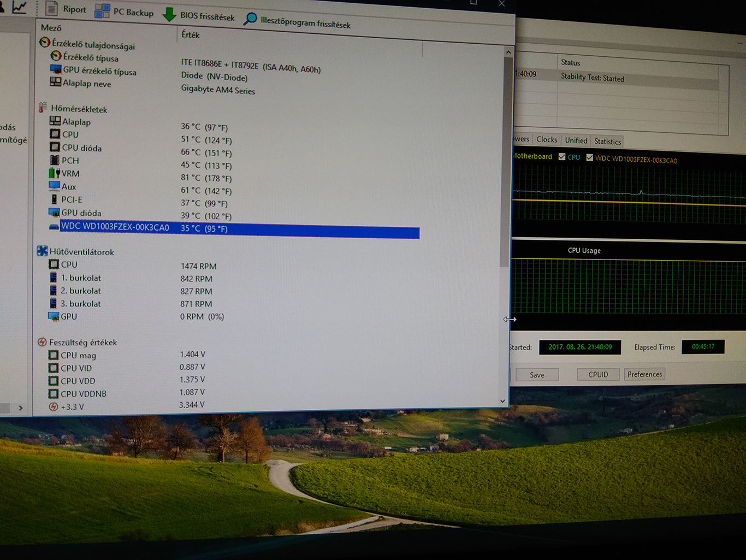Click the Elapsed Time 00:45:17 field
746x560 pixels.
(x=703, y=347)
